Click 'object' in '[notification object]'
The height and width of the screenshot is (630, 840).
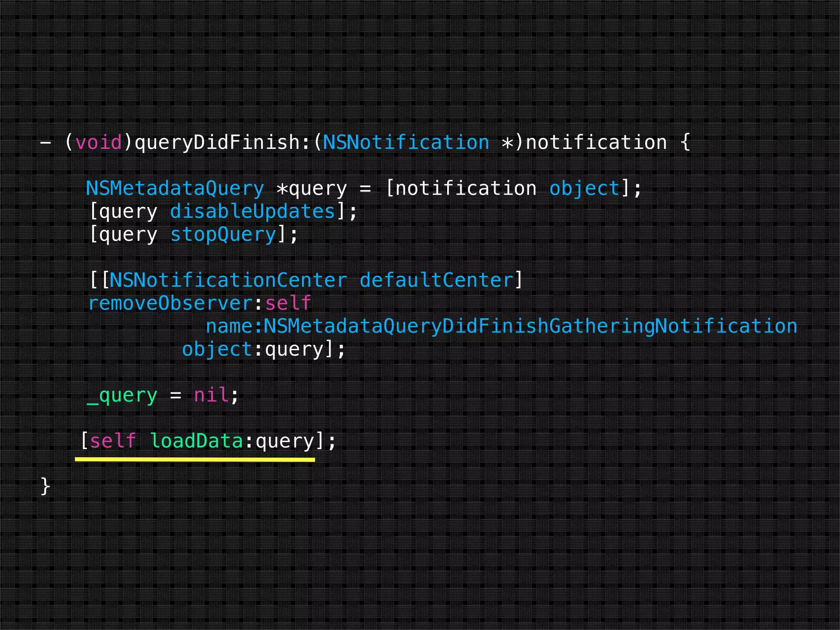point(584,189)
